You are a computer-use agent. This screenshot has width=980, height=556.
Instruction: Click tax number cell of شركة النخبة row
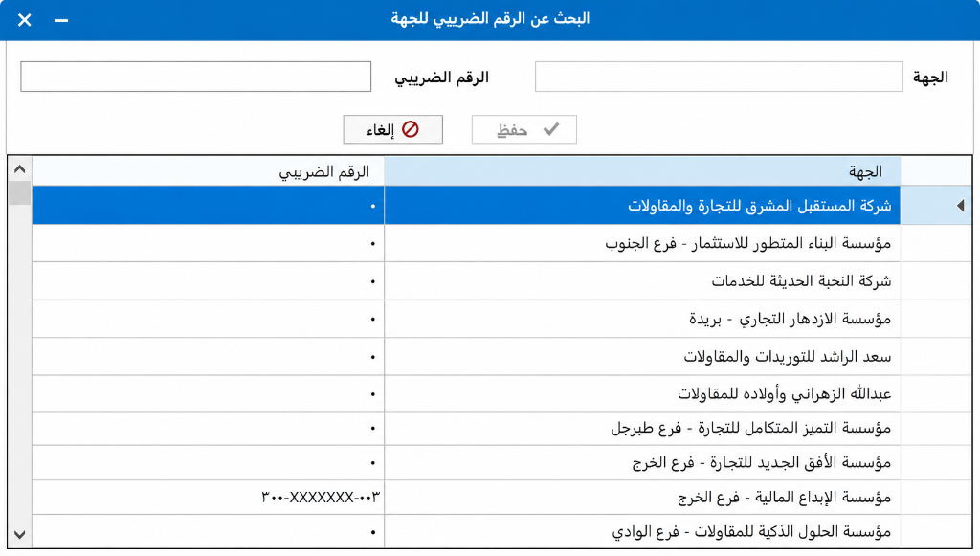coord(208,281)
